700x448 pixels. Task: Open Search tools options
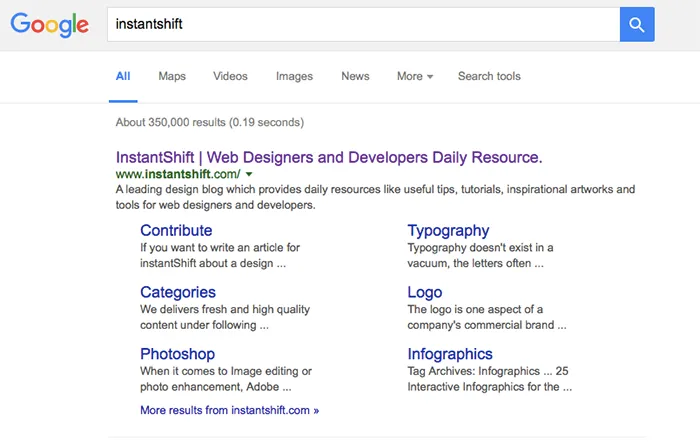pos(489,76)
